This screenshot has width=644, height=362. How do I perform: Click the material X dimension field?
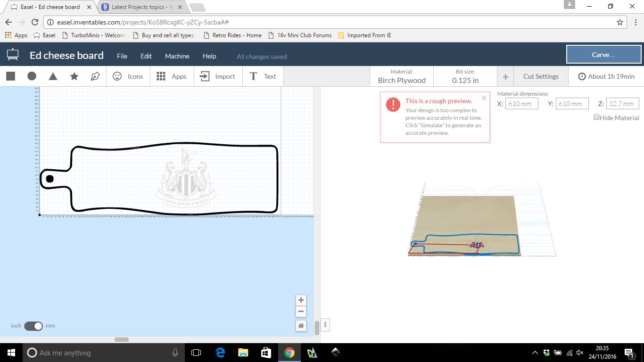522,104
